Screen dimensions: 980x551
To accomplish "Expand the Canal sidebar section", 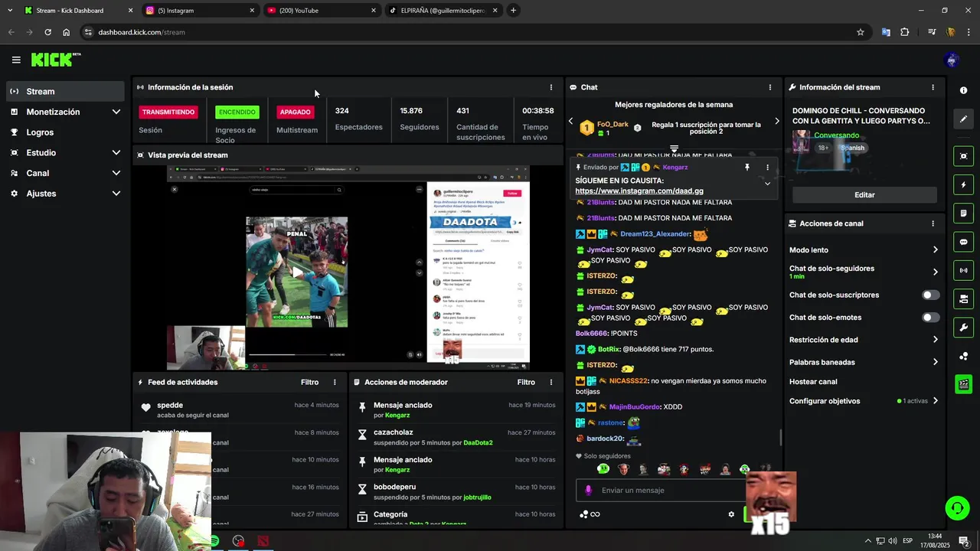I will tap(116, 173).
